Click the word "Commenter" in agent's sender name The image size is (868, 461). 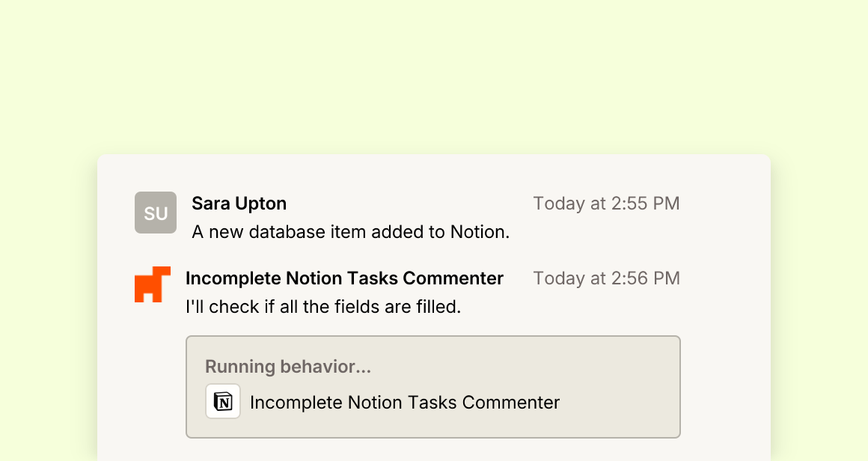coord(453,278)
